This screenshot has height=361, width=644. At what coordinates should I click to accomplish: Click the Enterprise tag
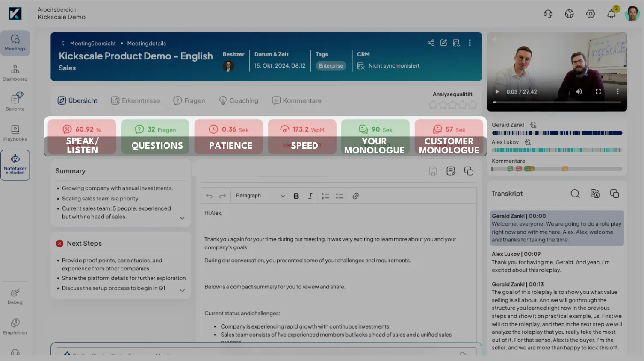click(331, 66)
